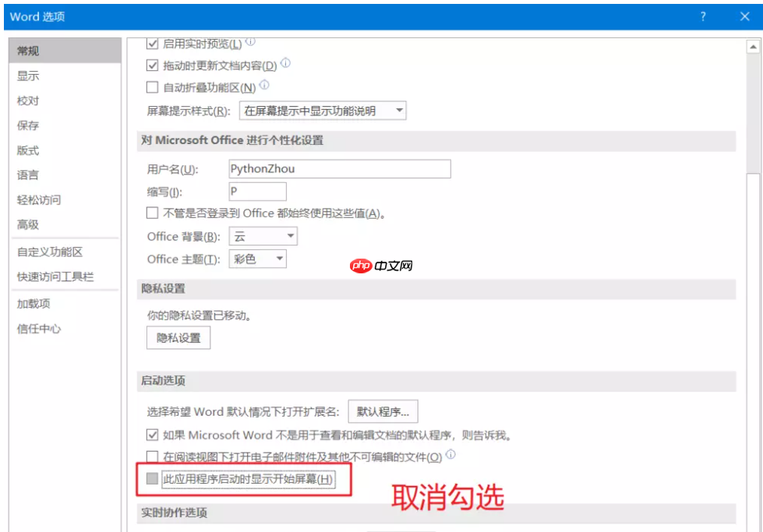This screenshot has width=763, height=532.
Task: Select 常规 category in sidebar
Action: point(65,51)
